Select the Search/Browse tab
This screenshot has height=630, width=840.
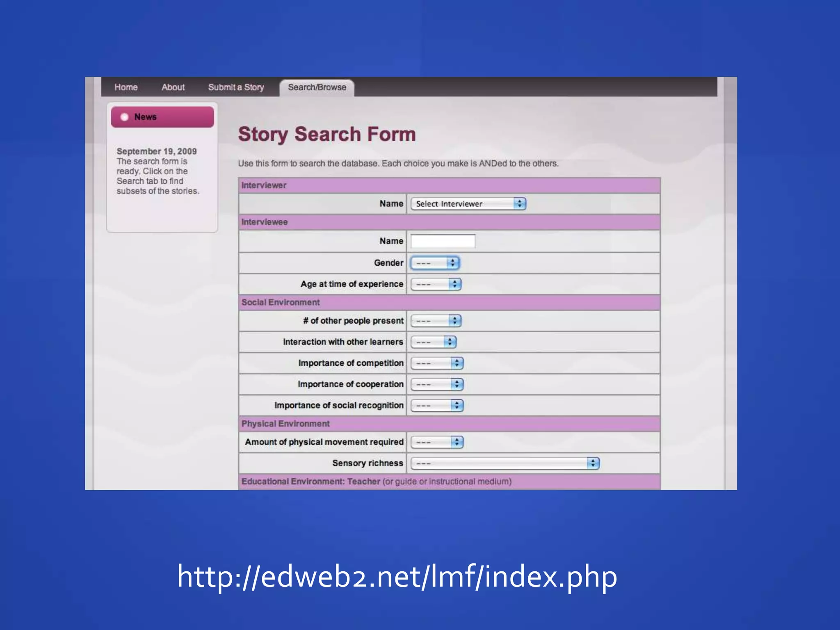click(317, 87)
